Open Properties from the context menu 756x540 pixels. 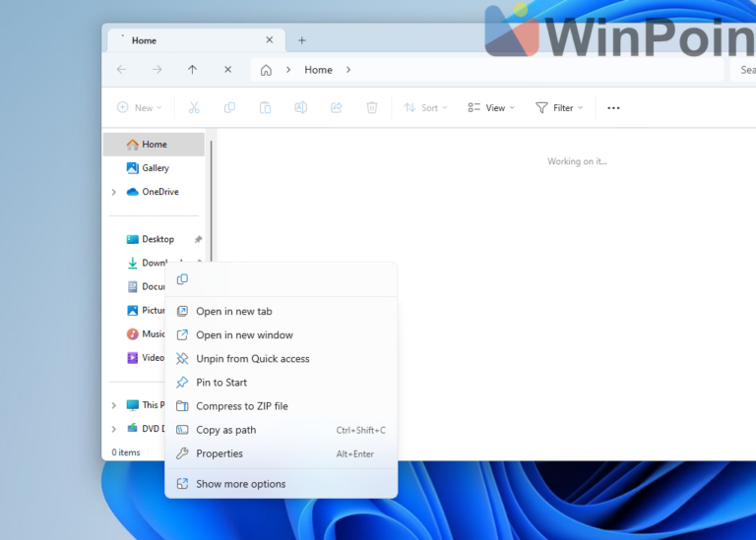pos(282,453)
